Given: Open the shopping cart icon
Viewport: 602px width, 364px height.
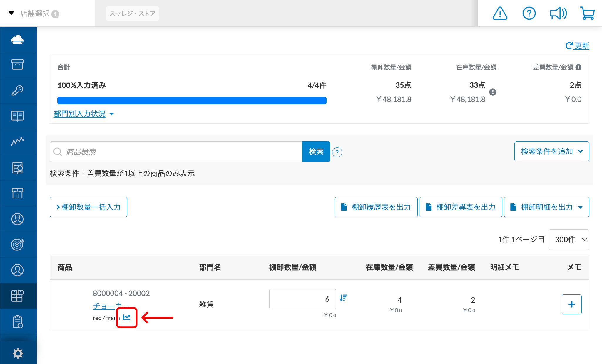Looking at the screenshot, I should 587,14.
